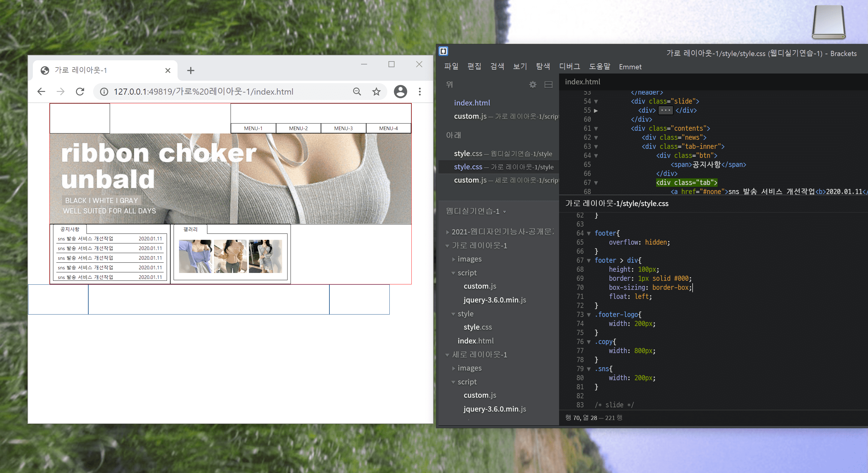
Task: Open the Emmet menu
Action: pos(630,67)
